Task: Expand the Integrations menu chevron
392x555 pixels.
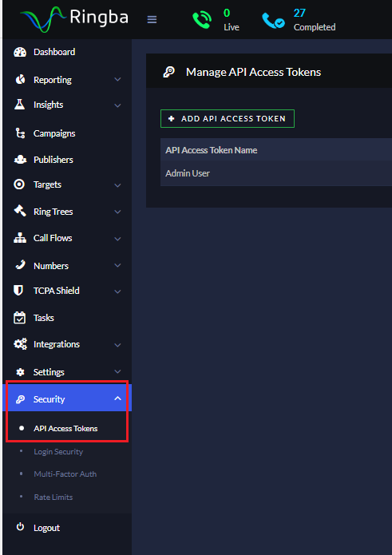Action: coord(118,345)
